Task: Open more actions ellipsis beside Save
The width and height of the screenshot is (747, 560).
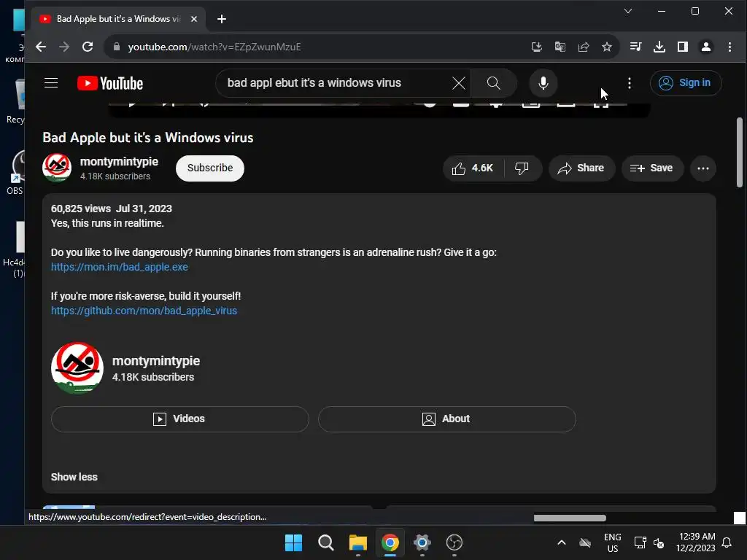Action: [703, 168]
